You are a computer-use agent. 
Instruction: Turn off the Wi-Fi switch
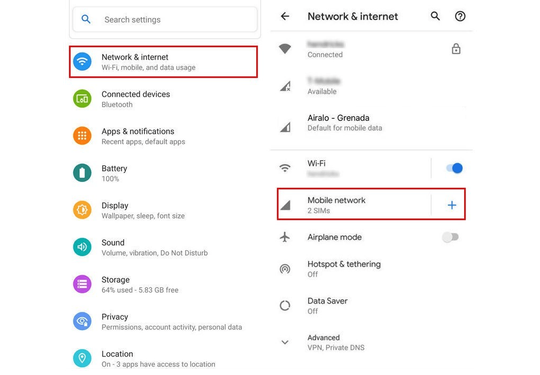pyautogui.click(x=454, y=168)
